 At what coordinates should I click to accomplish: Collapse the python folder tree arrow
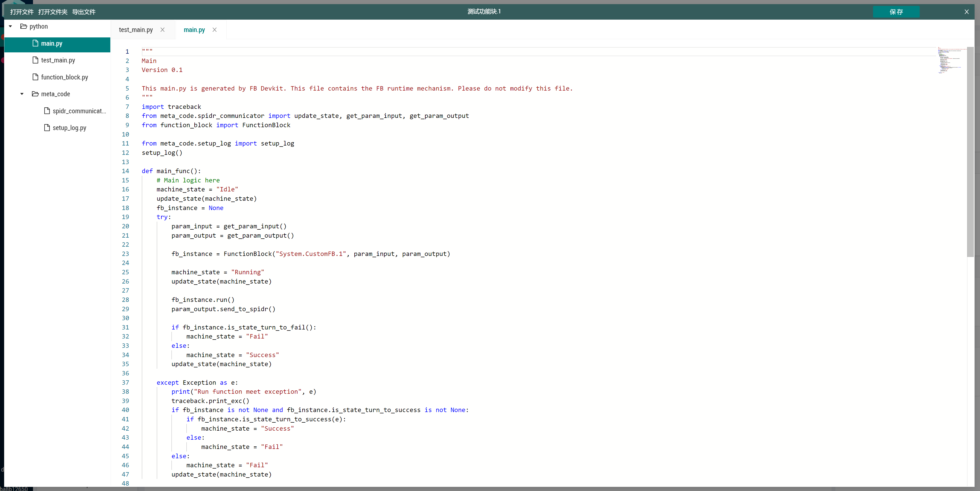11,26
